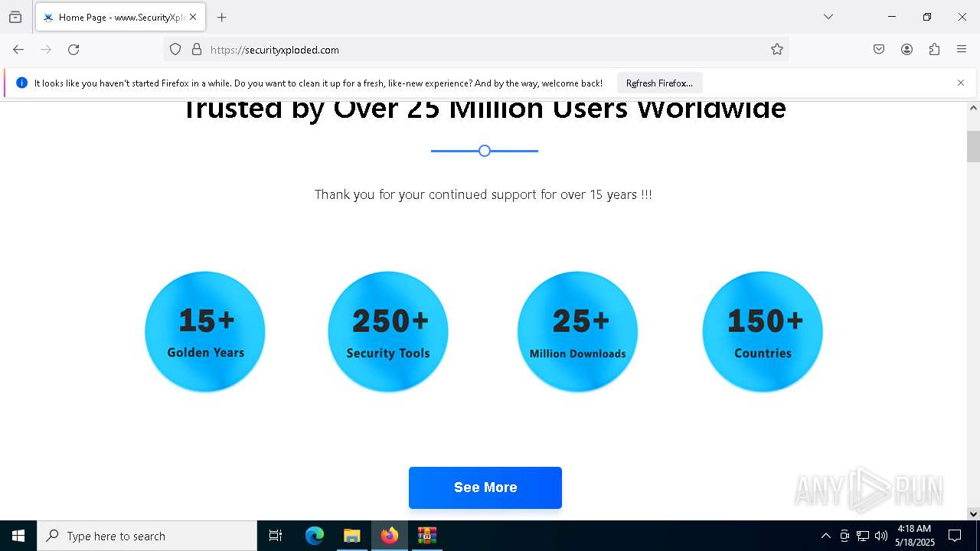Open the Windows Start menu
This screenshot has height=551, width=980.
pos(18,536)
